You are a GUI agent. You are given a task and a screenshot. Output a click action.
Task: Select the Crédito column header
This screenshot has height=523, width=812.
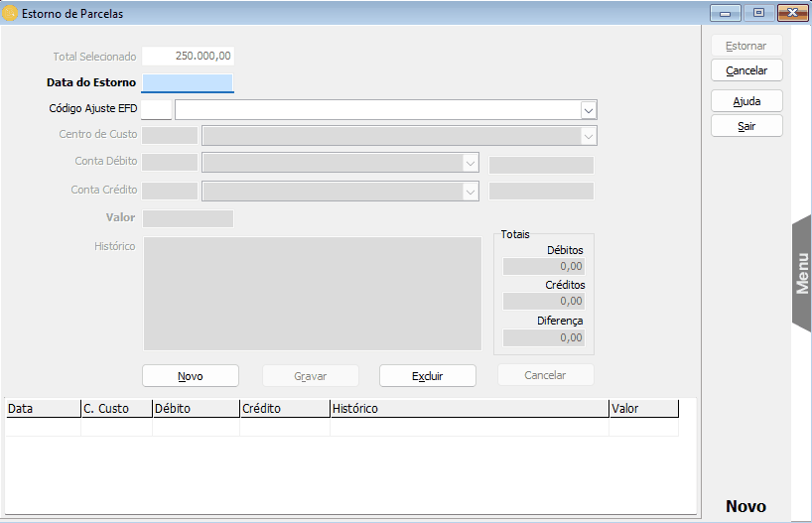click(284, 409)
